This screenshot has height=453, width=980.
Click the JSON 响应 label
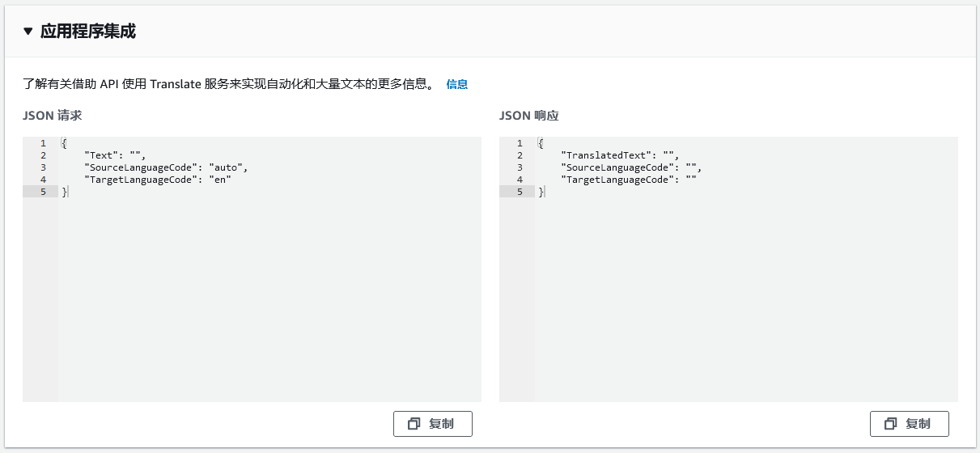coord(529,116)
